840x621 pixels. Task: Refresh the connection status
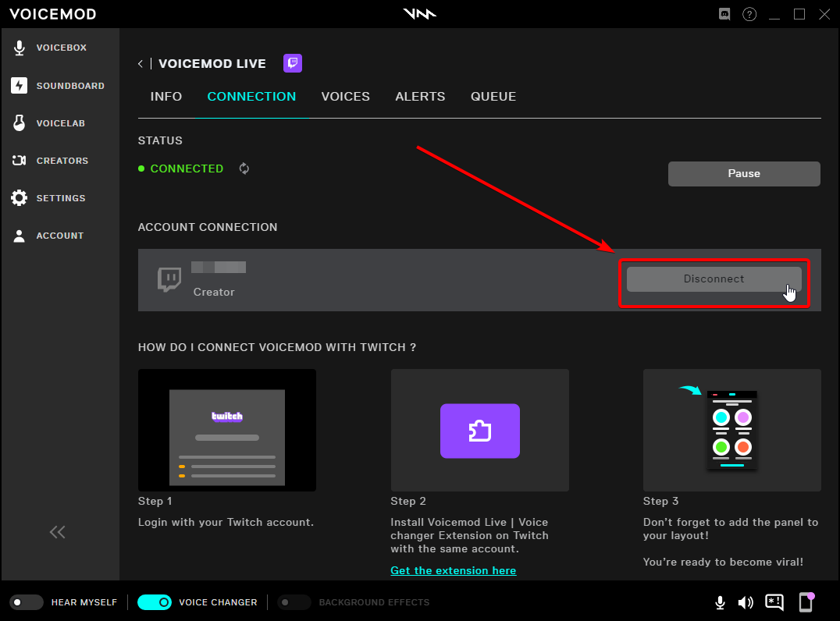coord(244,169)
